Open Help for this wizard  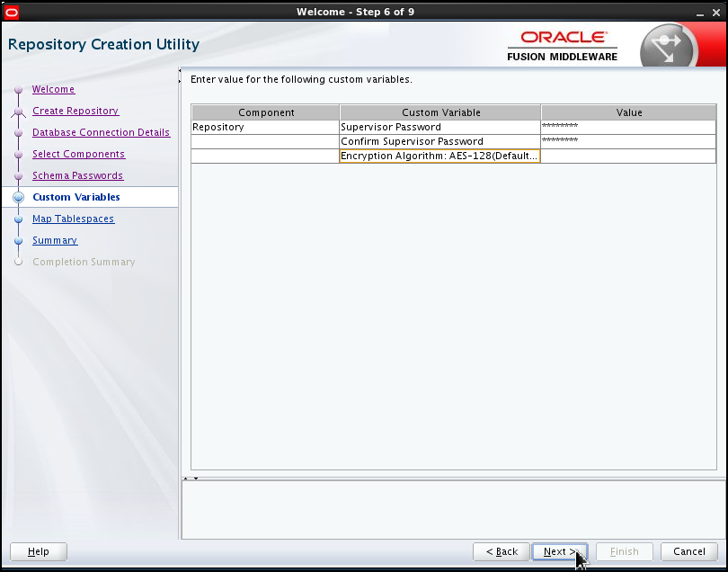pyautogui.click(x=39, y=551)
